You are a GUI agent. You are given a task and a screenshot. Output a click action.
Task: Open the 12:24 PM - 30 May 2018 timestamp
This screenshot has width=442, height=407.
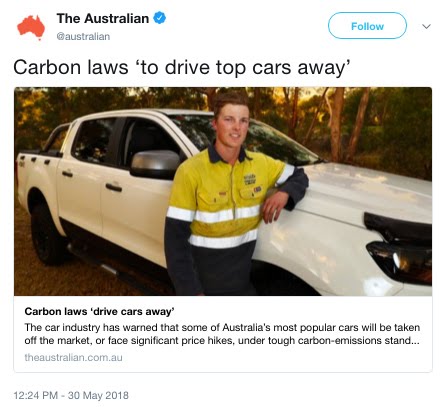(x=71, y=395)
